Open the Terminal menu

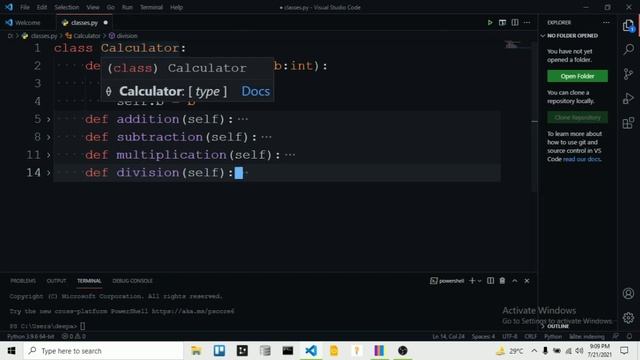151,7
